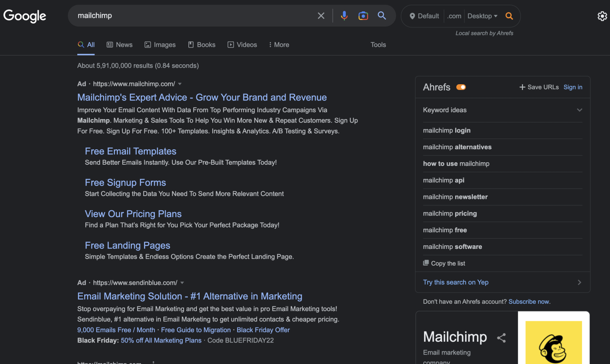Open the Desktop device dropdown
Image resolution: width=610 pixels, height=364 pixels.
click(x=482, y=16)
